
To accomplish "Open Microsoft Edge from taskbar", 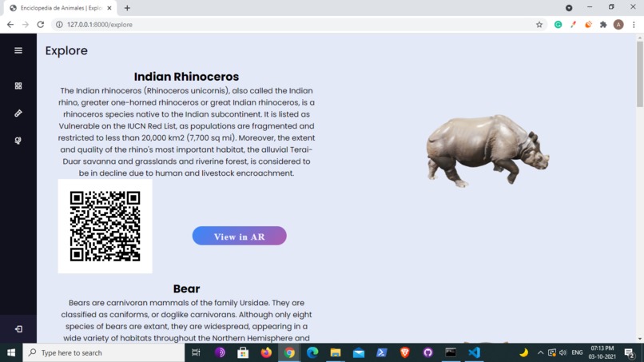I will point(312,352).
